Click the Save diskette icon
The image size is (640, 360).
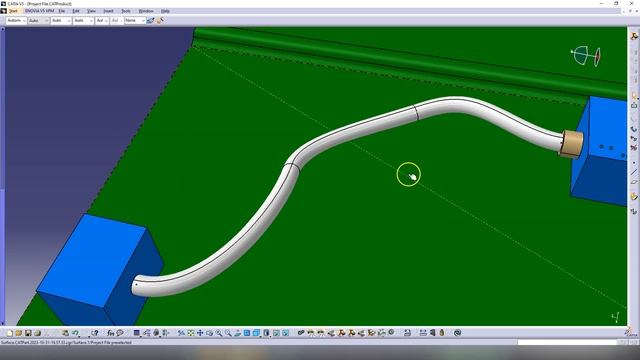pyautogui.click(x=28, y=333)
